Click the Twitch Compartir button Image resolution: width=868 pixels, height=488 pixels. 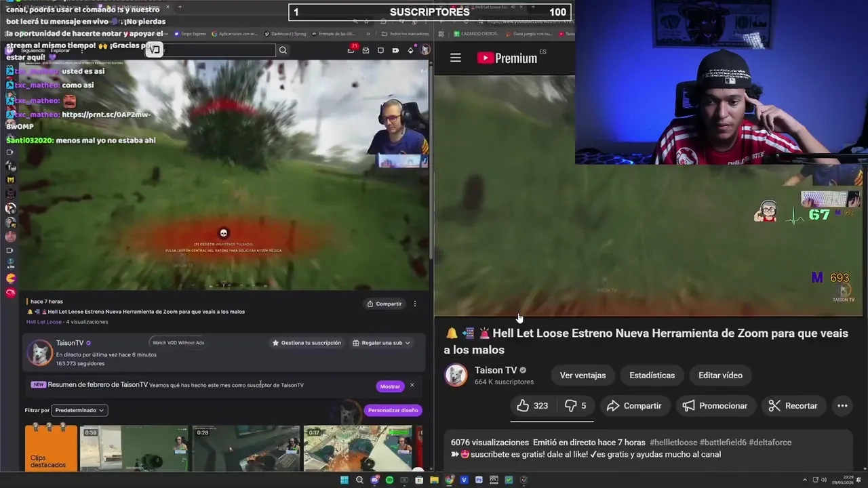tap(384, 304)
